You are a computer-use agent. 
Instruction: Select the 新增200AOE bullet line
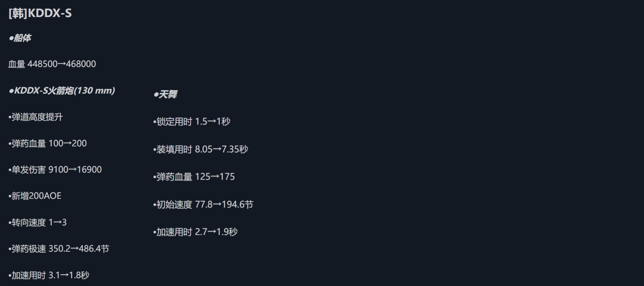[35, 196]
